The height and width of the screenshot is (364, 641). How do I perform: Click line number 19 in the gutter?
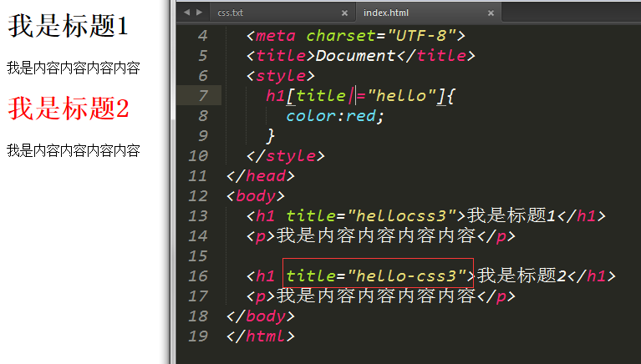198,336
